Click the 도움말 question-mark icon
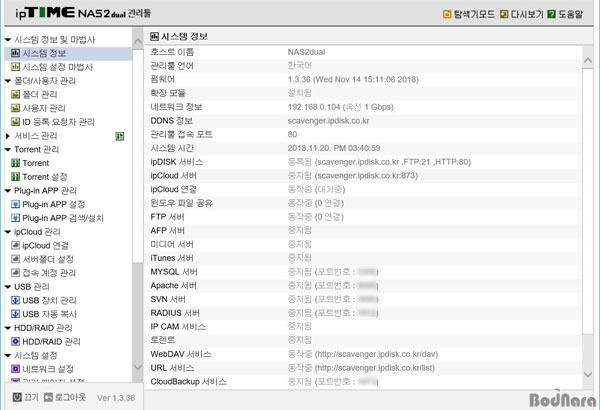The image size is (600, 410). pyautogui.click(x=551, y=14)
